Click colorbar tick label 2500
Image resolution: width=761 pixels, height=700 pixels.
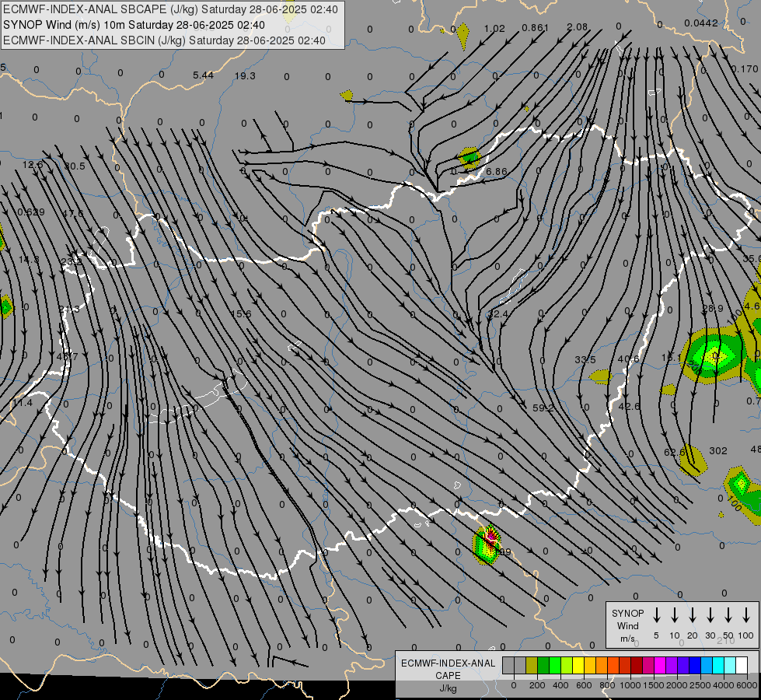700,685
